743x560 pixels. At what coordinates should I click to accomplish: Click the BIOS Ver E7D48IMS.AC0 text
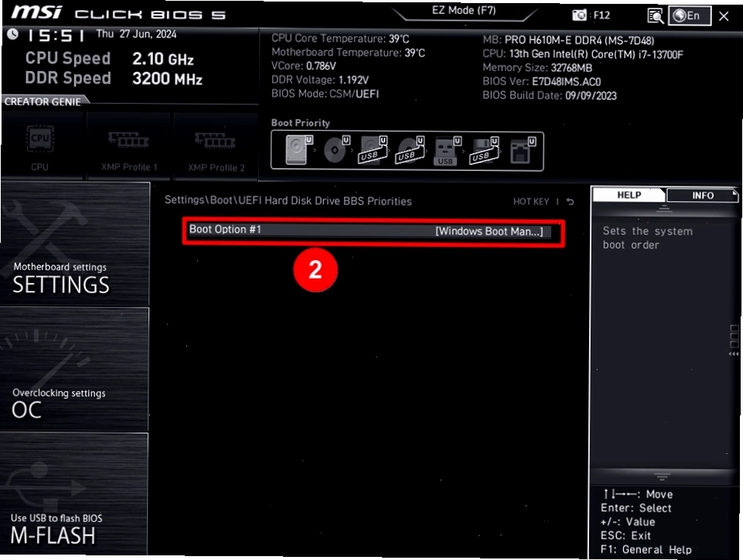click(542, 81)
